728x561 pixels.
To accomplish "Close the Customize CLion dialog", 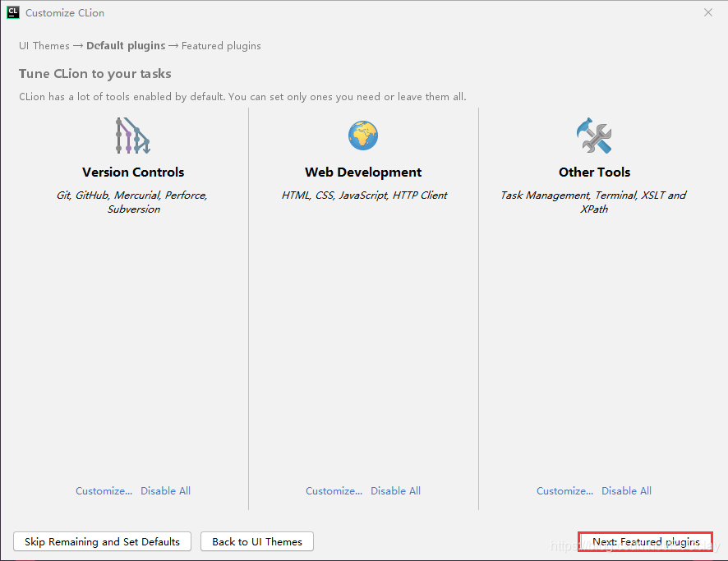I will coord(708,12).
